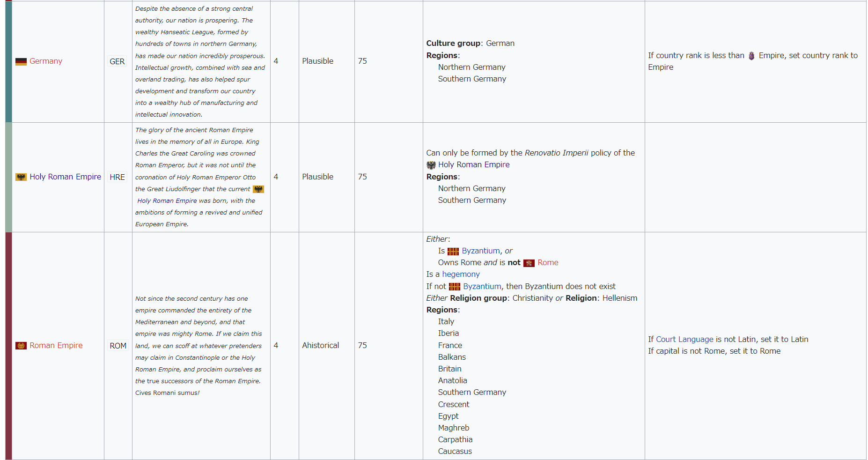The width and height of the screenshot is (868, 460).
Task: Click the 'Caucasus' region entry
Action: pyautogui.click(x=455, y=451)
